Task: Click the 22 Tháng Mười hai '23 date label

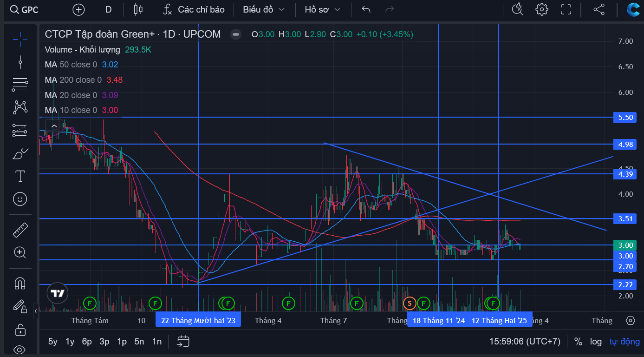Action: [198, 320]
